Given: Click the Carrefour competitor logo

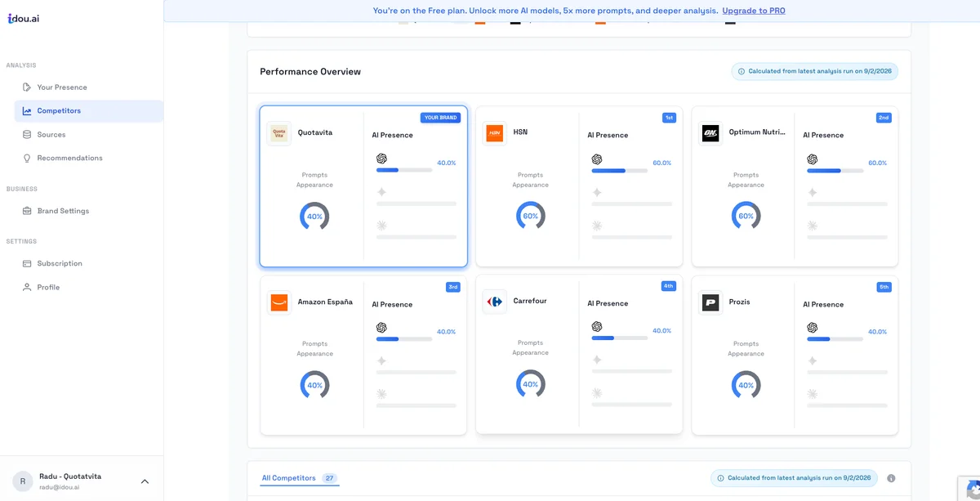Looking at the screenshot, I should 494,302.
